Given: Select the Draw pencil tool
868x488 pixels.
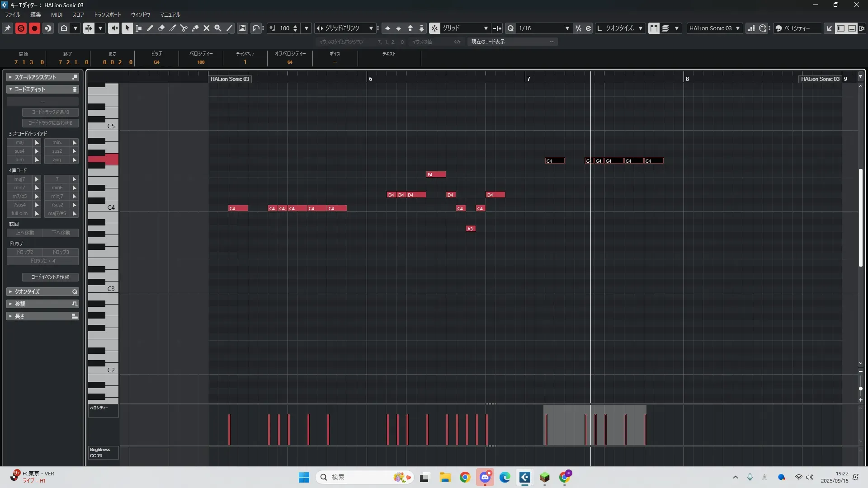Looking at the screenshot, I should 150,28.
